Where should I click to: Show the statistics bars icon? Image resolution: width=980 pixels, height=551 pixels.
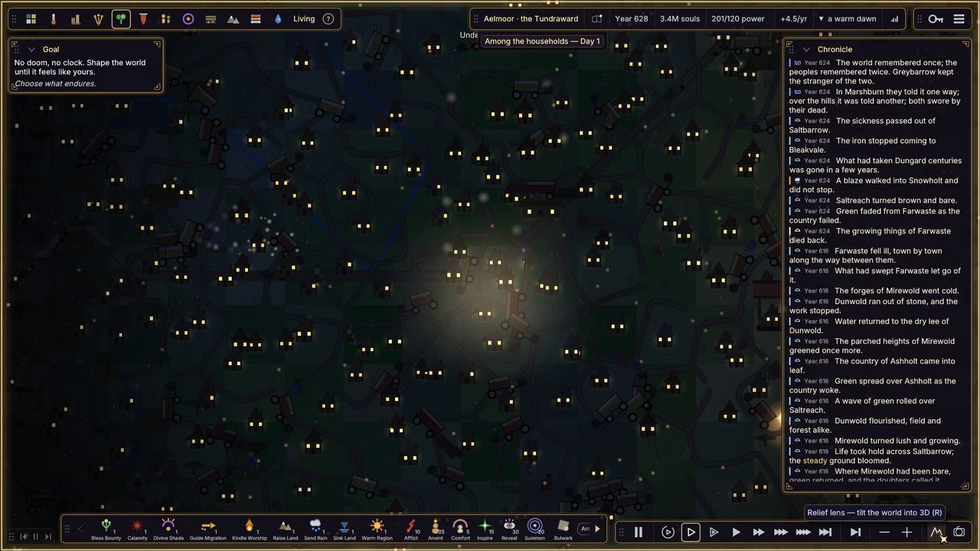[x=894, y=19]
